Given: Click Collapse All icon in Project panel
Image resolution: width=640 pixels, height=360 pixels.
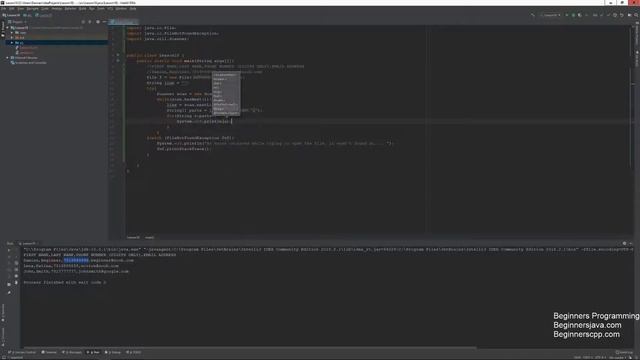Looking at the screenshot, I should click(90, 22).
